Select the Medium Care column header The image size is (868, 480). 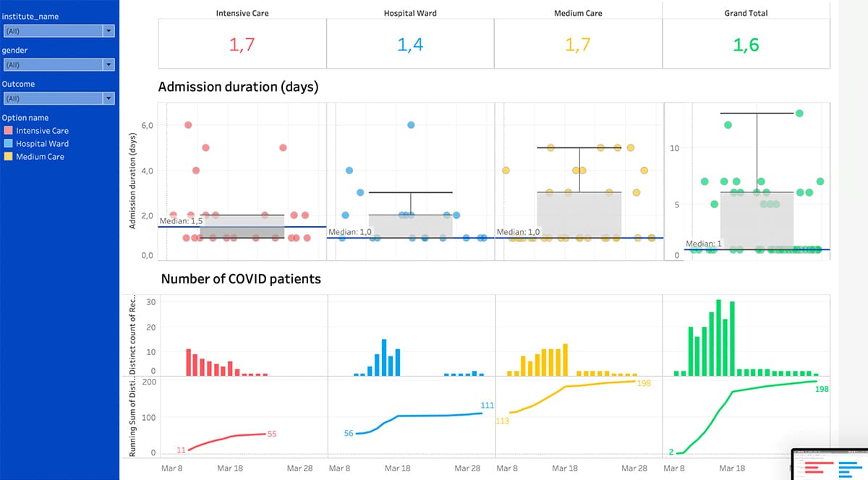point(579,12)
